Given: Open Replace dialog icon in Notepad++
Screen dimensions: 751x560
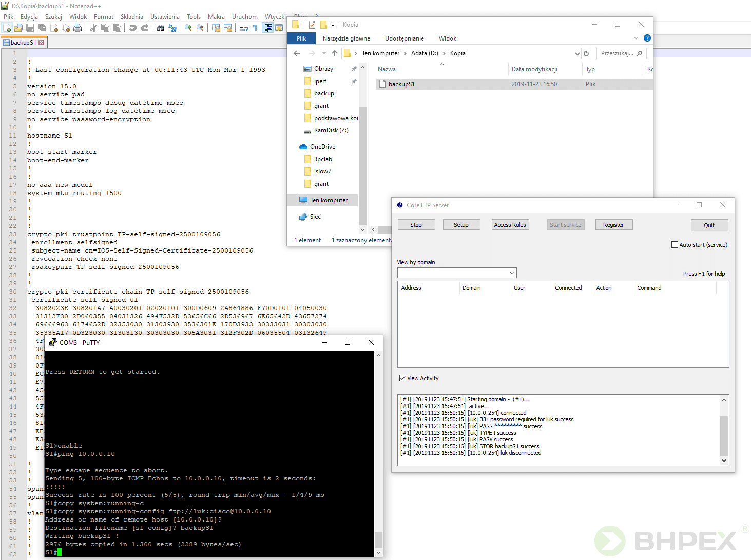Looking at the screenshot, I should pos(172,28).
